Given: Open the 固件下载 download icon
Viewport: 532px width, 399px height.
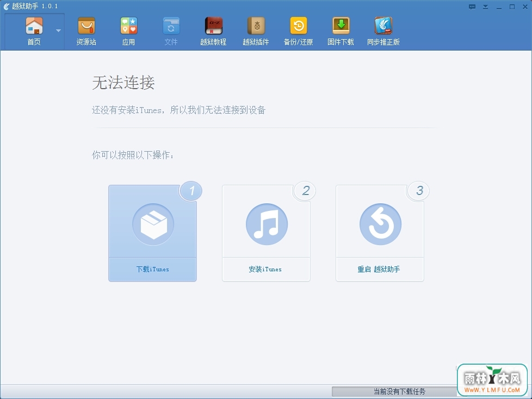Looking at the screenshot, I should pos(341,26).
